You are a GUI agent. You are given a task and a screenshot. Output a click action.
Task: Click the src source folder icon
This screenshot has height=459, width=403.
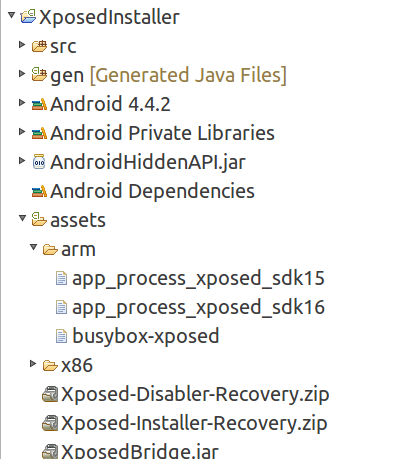(39, 46)
